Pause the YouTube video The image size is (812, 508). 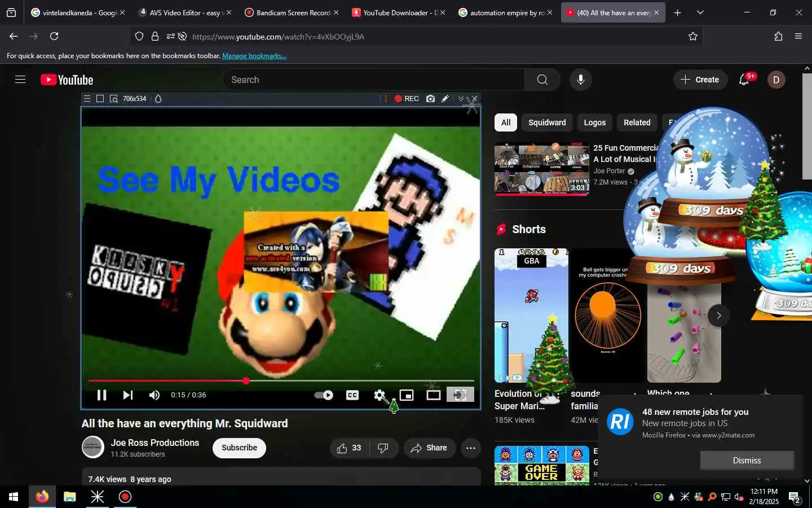101,395
